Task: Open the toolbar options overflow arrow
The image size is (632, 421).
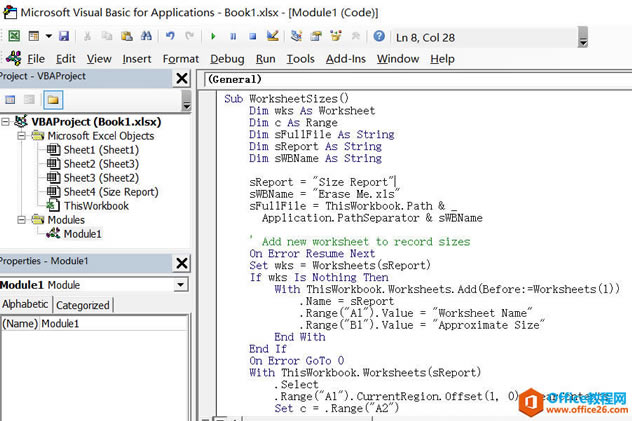Action: pos(582,37)
